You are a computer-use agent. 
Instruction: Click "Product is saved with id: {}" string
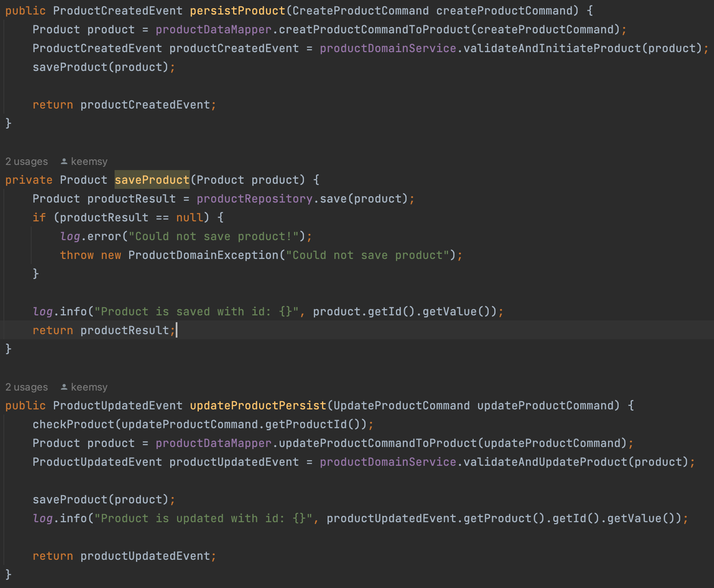pyautogui.click(x=197, y=312)
